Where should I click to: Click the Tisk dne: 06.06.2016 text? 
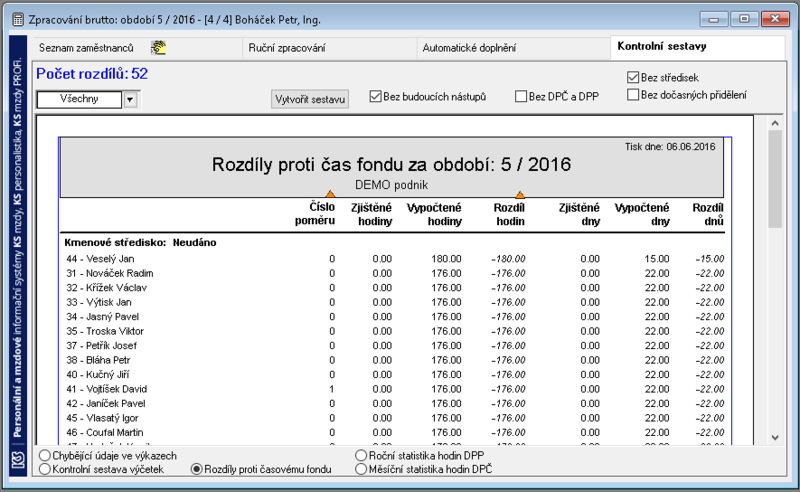(x=670, y=147)
